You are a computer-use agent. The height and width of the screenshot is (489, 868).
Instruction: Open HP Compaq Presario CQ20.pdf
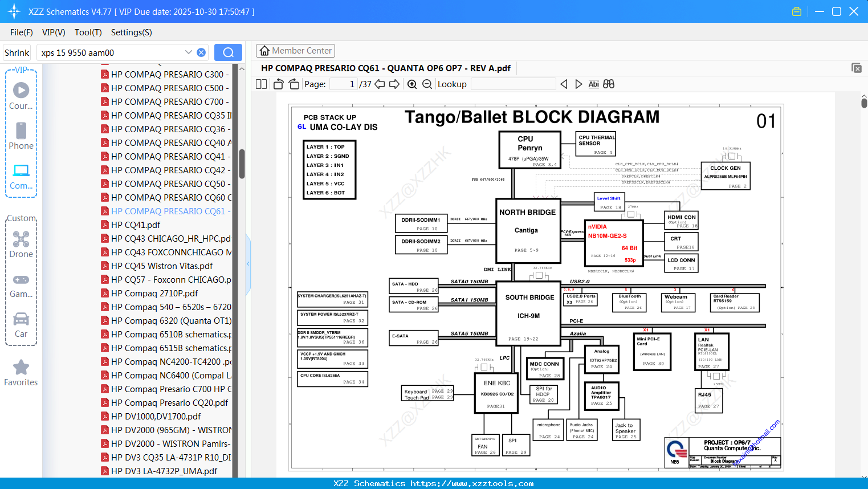click(x=164, y=402)
